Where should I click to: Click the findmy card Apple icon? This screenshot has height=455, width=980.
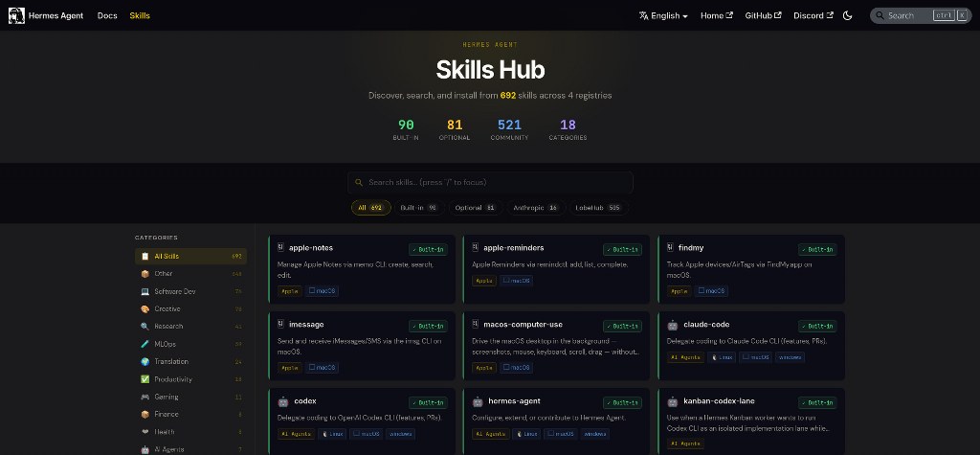click(670, 248)
